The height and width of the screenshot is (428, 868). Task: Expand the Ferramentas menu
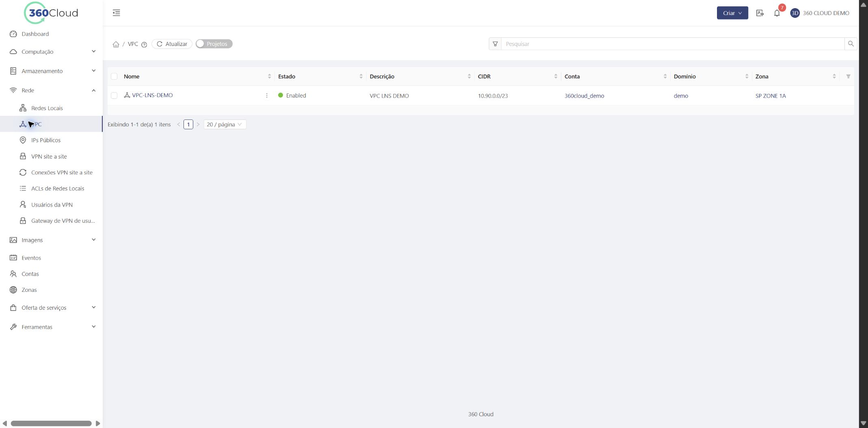tap(51, 327)
